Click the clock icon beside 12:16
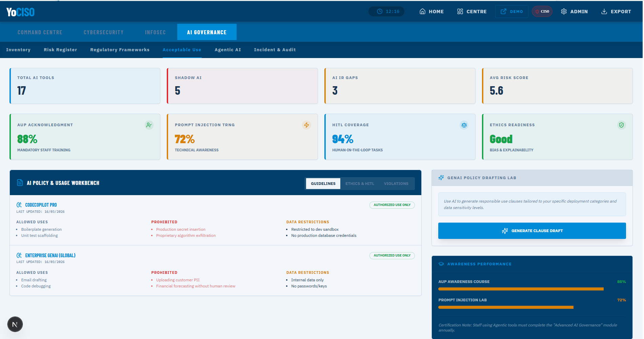The height and width of the screenshot is (339, 644). tap(380, 12)
